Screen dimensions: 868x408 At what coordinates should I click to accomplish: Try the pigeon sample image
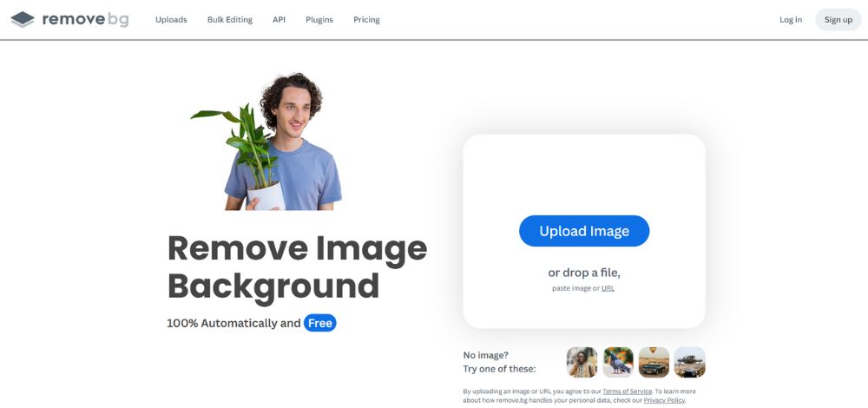pyautogui.click(x=618, y=363)
